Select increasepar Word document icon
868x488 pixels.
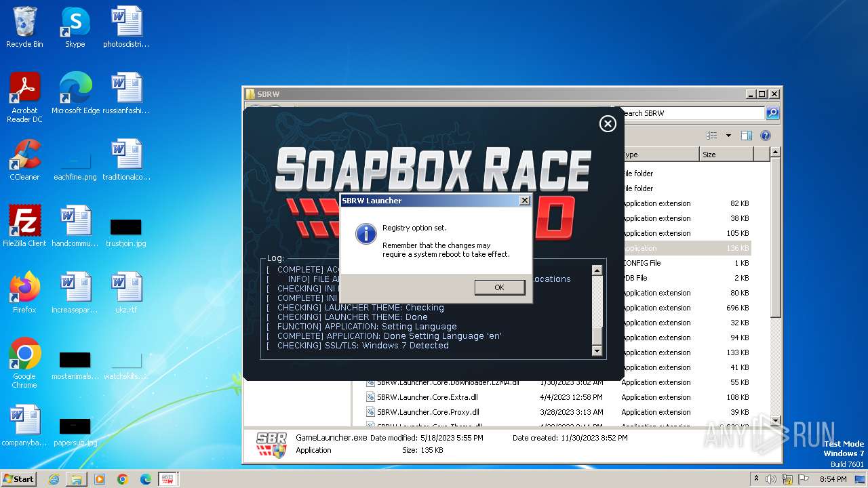click(x=75, y=293)
